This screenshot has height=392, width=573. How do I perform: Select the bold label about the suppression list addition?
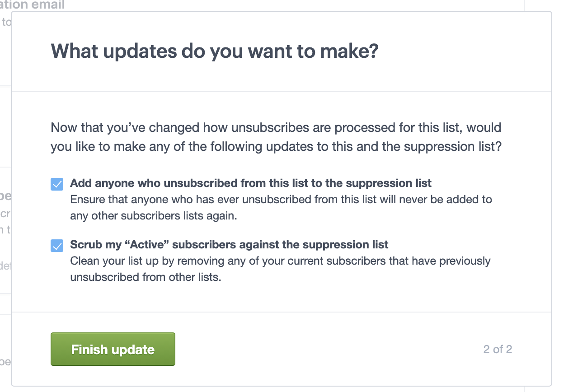(250, 183)
